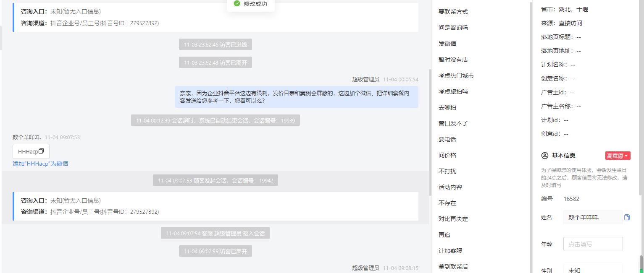This screenshot has width=644, height=273.
Task: Select quick reply 发微信
Action: pos(447,44)
